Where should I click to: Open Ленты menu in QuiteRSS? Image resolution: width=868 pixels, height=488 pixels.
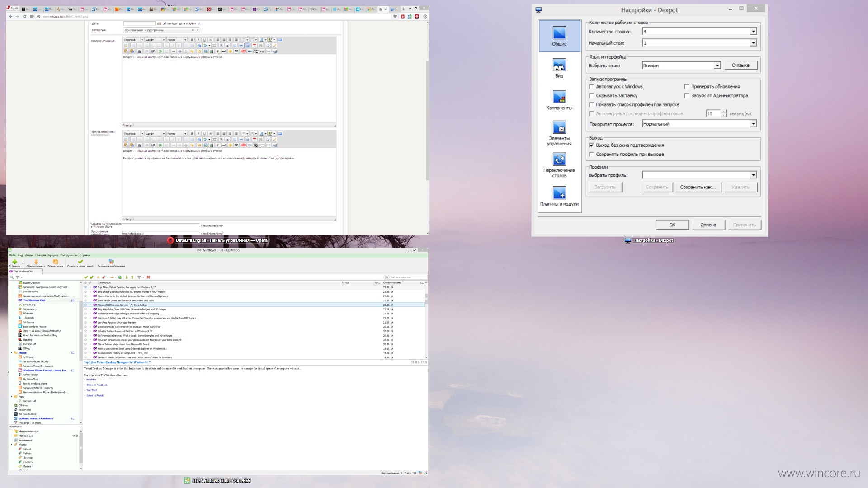coord(29,255)
